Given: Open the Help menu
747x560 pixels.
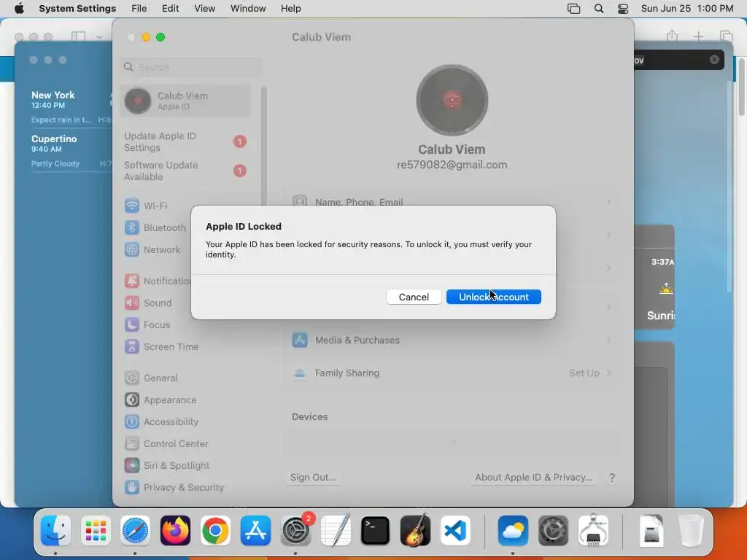Looking at the screenshot, I should [x=290, y=9].
